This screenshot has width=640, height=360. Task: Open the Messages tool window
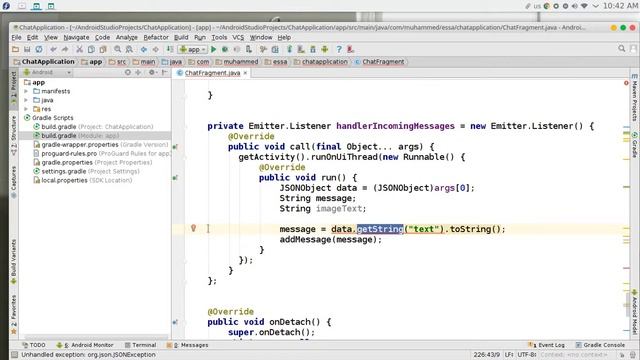[187, 345]
